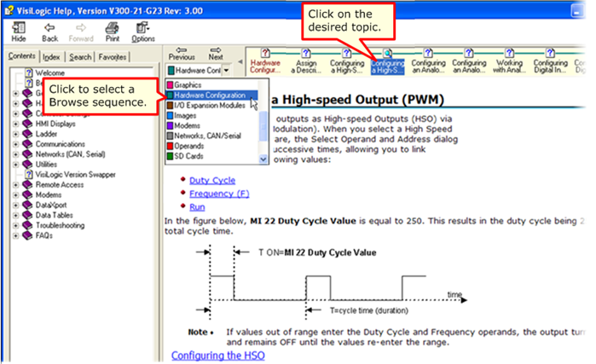Expand the Ladder tree node
Screen dimensions: 596x364
click(15, 134)
